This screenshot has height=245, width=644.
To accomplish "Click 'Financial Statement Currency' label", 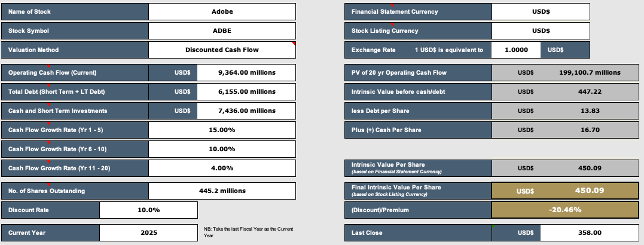I will (x=395, y=11).
